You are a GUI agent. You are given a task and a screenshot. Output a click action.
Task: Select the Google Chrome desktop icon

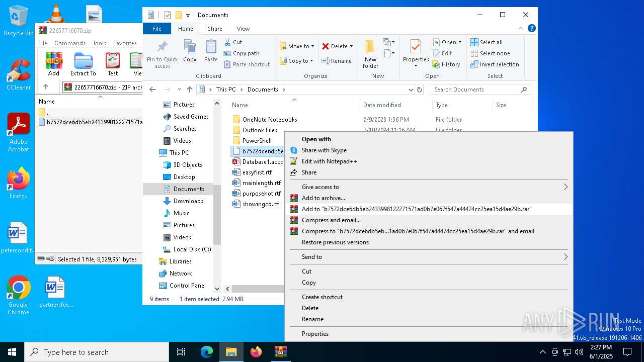tap(19, 296)
